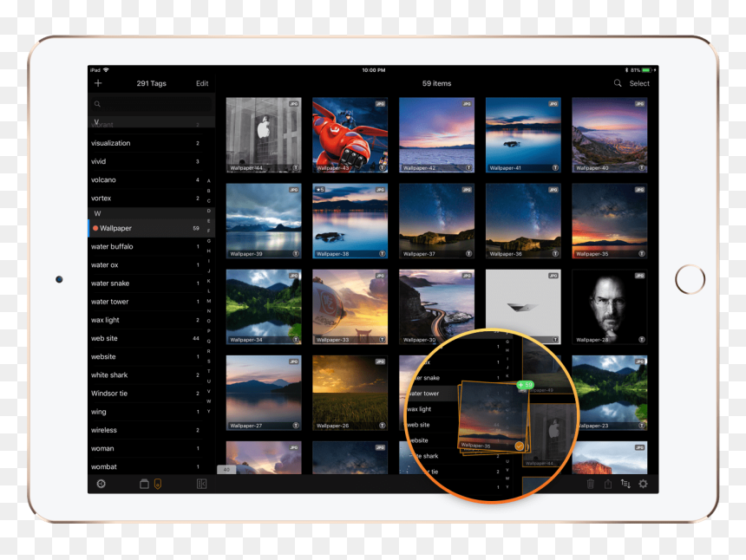This screenshot has width=746, height=560.
Task: Open the Wallpaper-35 sunset thumbnail
Action: (610, 221)
